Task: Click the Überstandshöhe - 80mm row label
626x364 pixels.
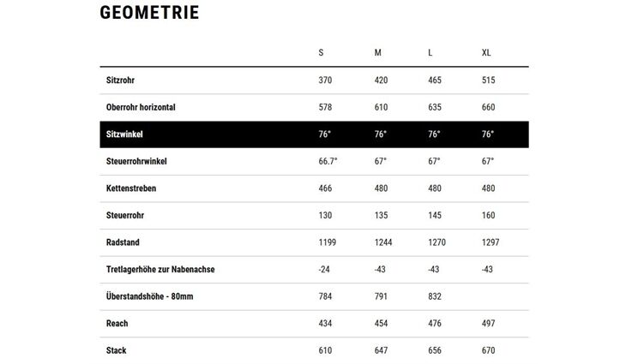Action: (149, 296)
